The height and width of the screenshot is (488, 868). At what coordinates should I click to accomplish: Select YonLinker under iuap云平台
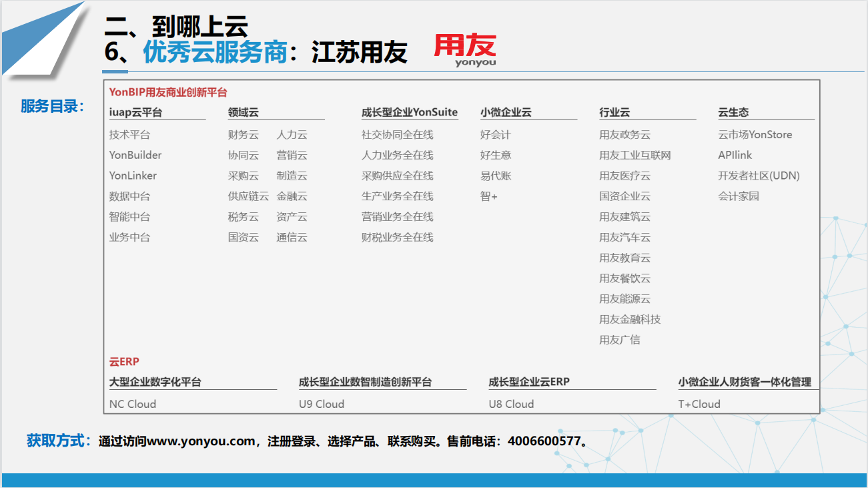(x=133, y=176)
